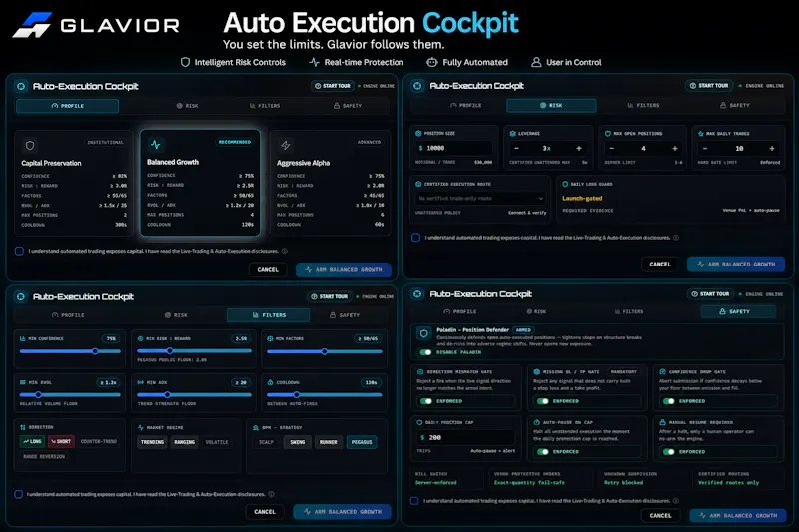This screenshot has width=799, height=532.
Task: Click the Direction arrows icon
Action: coord(22,427)
